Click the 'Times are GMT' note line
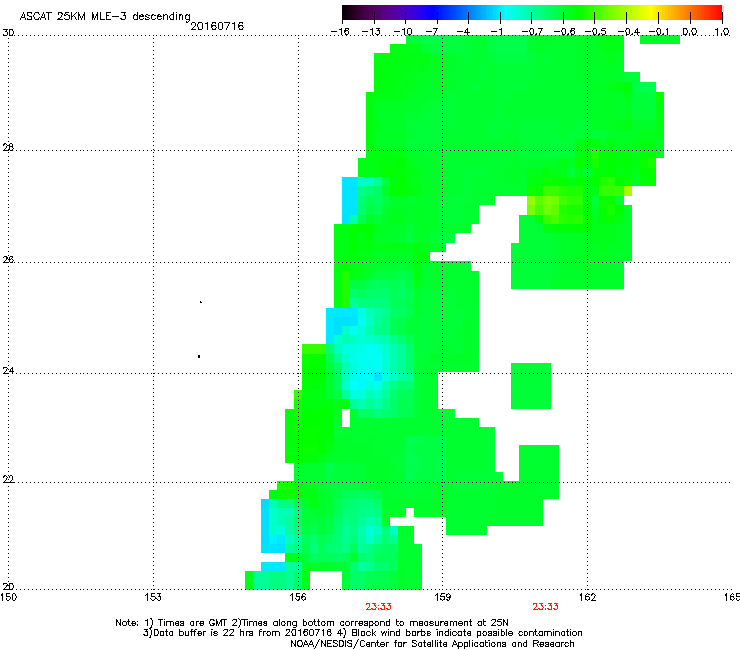Screen dimensions: 740x650 coord(312,623)
